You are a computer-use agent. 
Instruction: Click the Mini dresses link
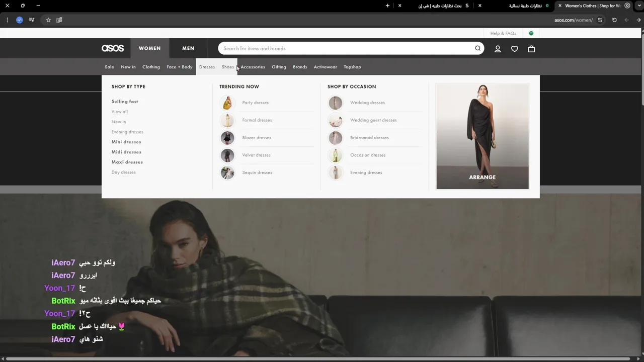click(126, 142)
